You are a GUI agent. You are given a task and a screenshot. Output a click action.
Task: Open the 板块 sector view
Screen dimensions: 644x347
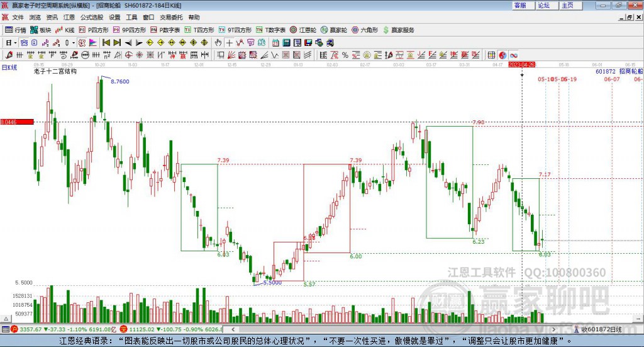click(x=40, y=30)
